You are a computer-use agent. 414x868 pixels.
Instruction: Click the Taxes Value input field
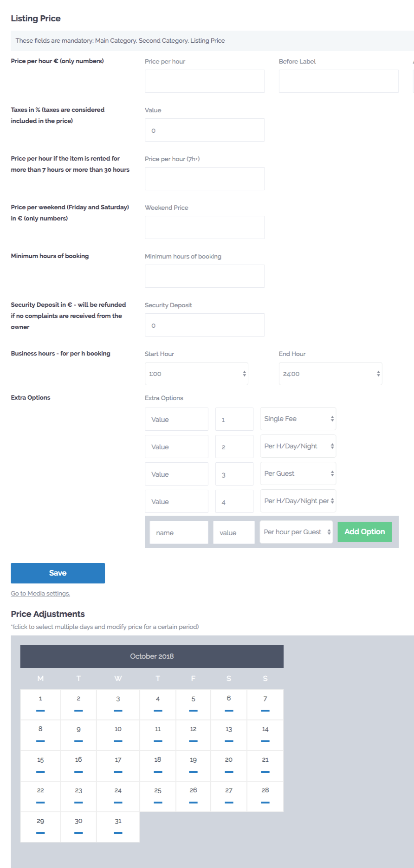[205, 130]
